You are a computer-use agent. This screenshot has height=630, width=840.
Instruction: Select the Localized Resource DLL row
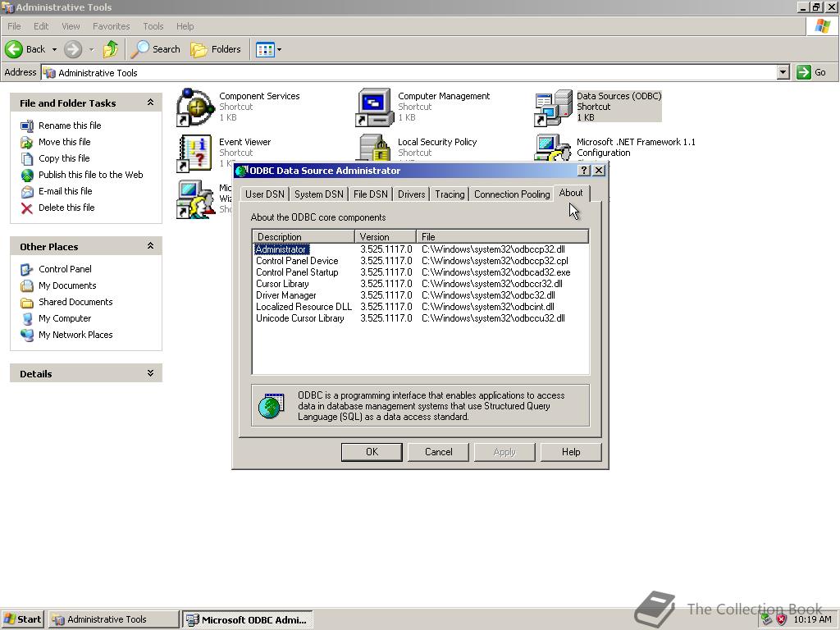point(421,307)
